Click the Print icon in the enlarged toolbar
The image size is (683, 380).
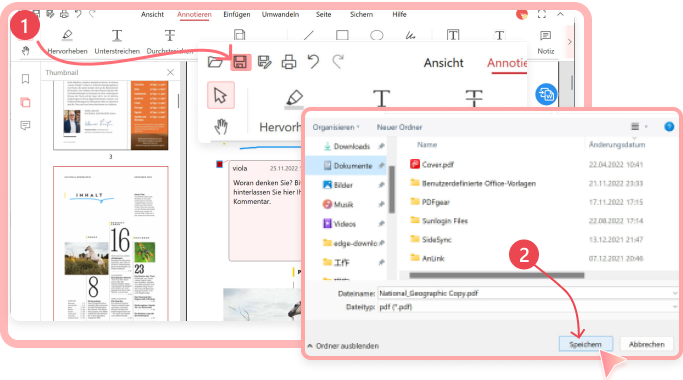[289, 62]
